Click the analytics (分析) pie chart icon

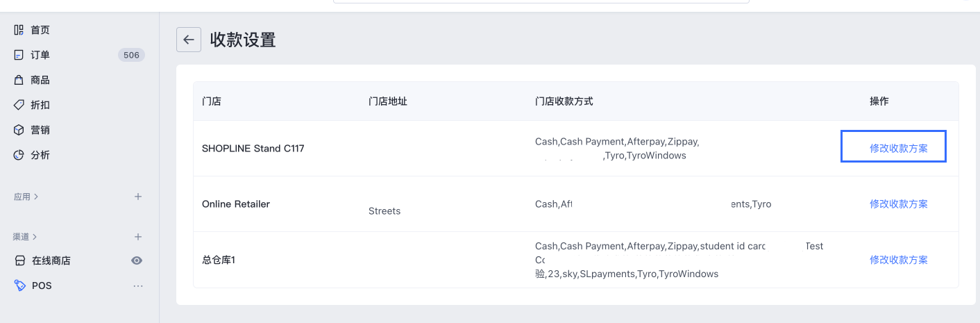[x=19, y=155]
